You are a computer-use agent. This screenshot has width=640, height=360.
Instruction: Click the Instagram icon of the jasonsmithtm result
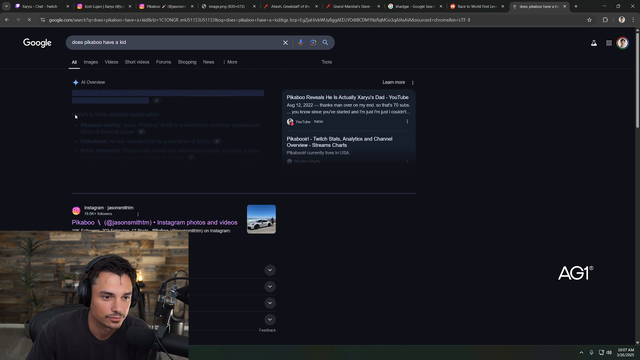[x=76, y=211]
